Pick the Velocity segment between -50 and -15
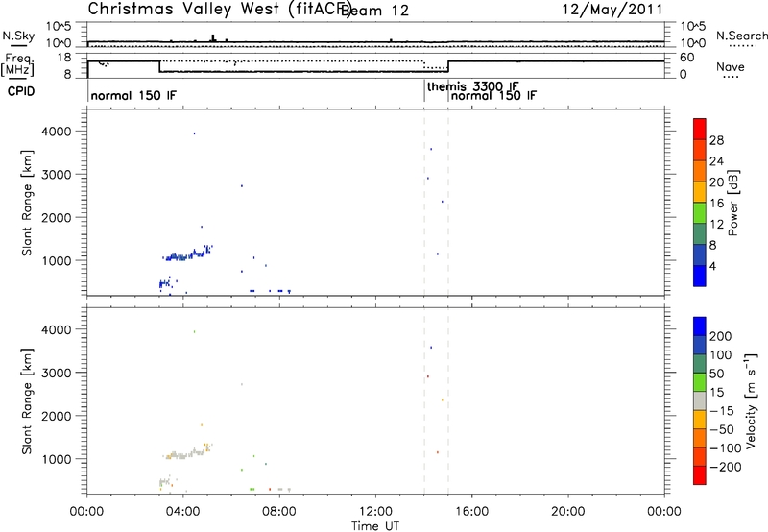This screenshot has width=768, height=532. tap(700, 419)
